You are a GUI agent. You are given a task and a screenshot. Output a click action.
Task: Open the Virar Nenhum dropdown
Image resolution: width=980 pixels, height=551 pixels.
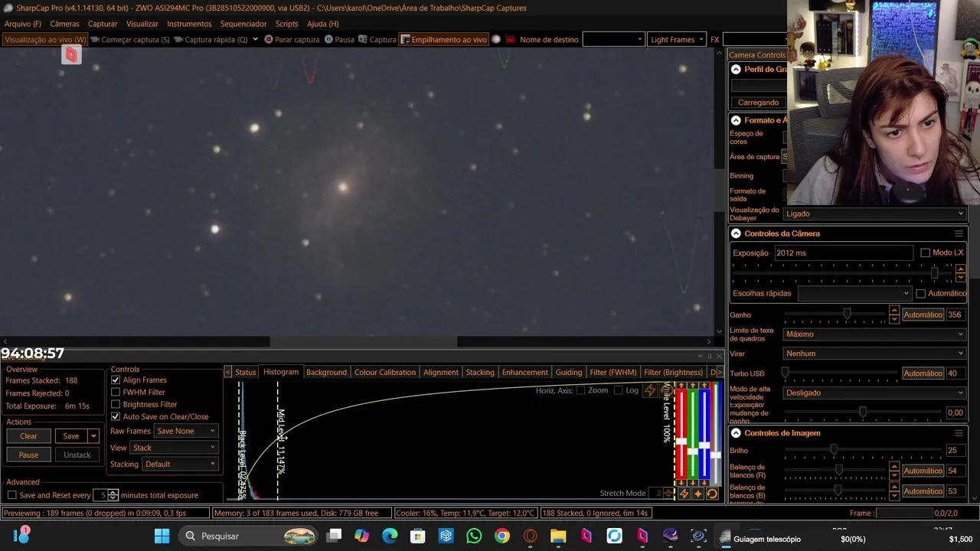click(x=875, y=354)
